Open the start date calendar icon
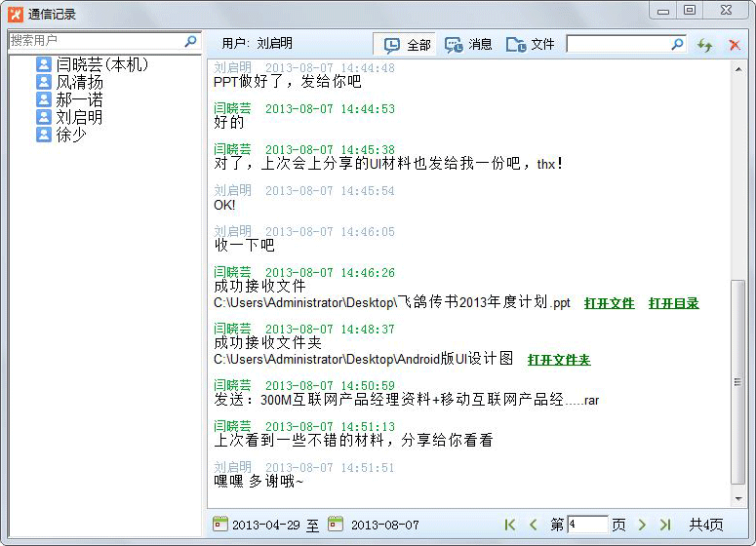 coord(220,524)
